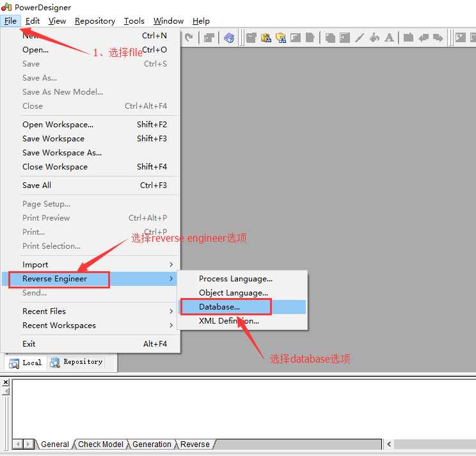
Task: Highlight the Reverse Engineer menu item
Action: (x=91, y=278)
